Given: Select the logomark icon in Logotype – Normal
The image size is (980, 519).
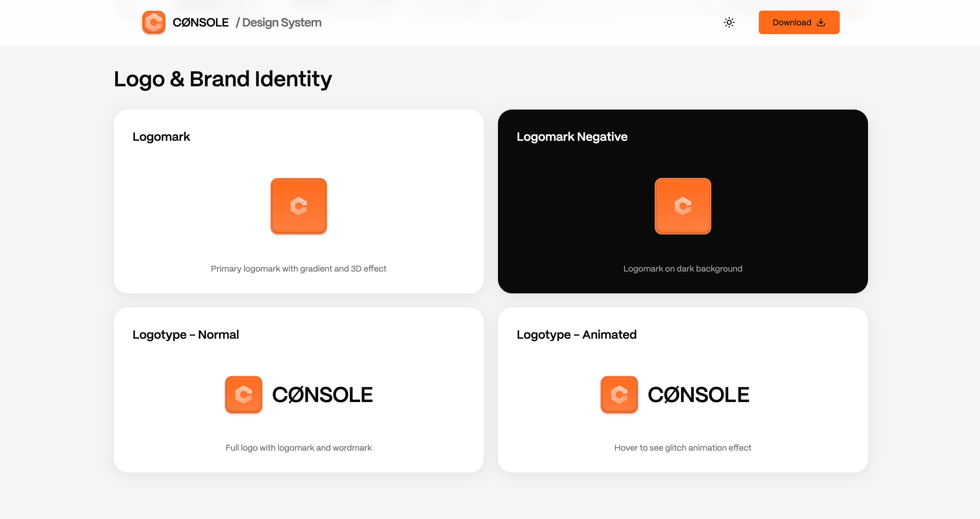Looking at the screenshot, I should coord(244,395).
